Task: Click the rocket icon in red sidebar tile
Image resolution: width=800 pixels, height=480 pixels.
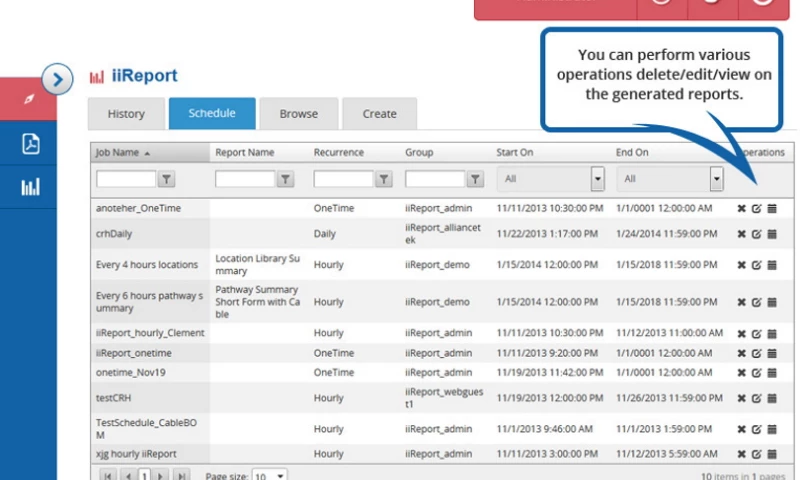Action: pyautogui.click(x=29, y=99)
